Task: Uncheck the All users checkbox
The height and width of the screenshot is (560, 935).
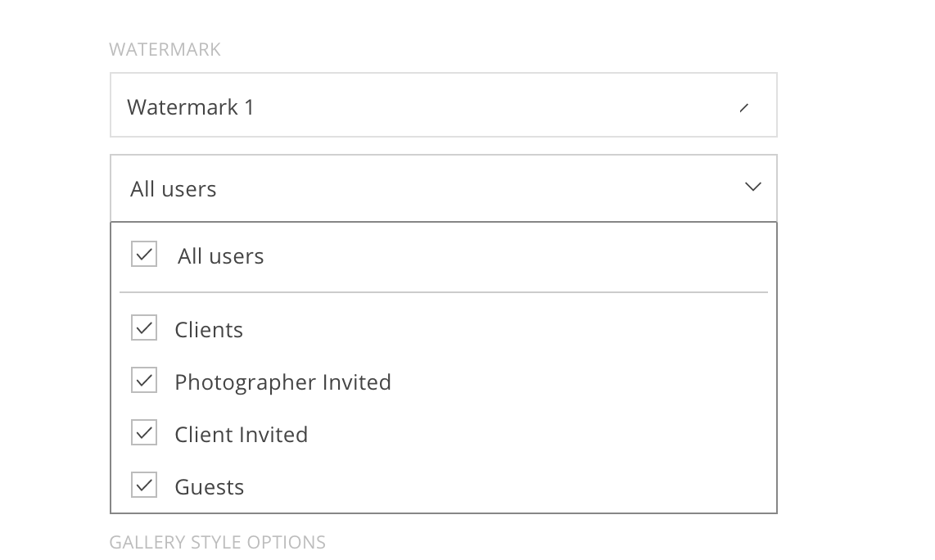Action: (x=144, y=255)
